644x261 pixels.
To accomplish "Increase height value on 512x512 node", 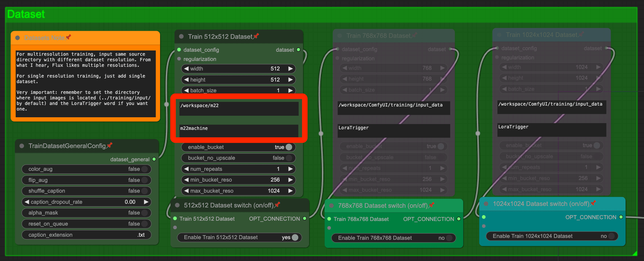I will (x=290, y=80).
